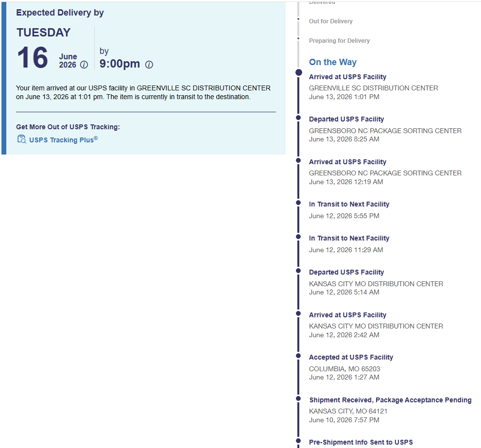Viewport: 481px width, 448px height.
Task: Click 'June 12, 2026 11:29 AM' timestamp
Action: click(346, 250)
